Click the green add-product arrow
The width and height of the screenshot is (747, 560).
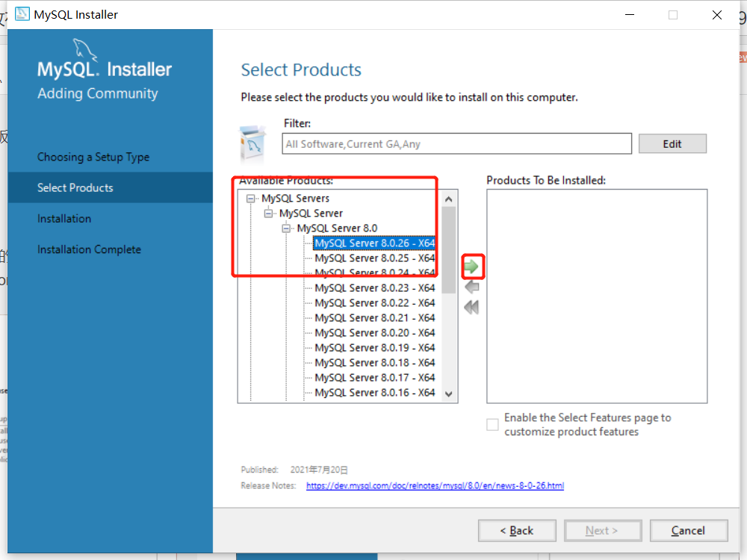(x=471, y=267)
